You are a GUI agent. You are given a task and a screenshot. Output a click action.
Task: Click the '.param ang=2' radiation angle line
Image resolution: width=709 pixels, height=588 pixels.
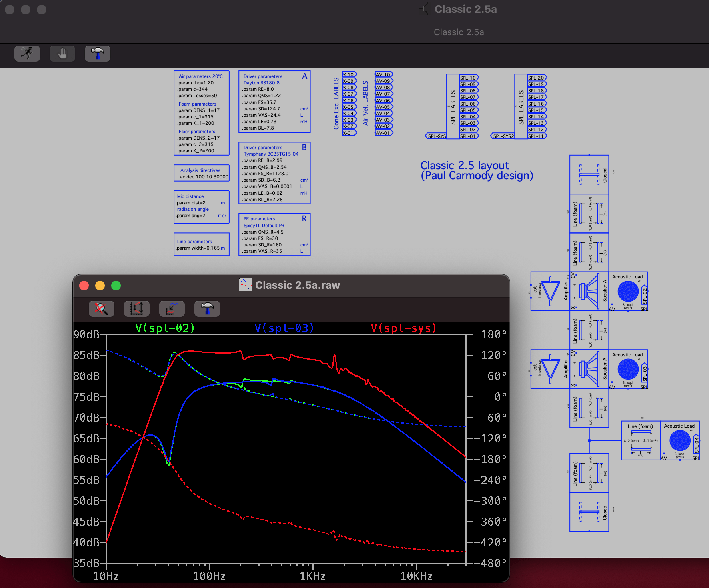point(191,216)
